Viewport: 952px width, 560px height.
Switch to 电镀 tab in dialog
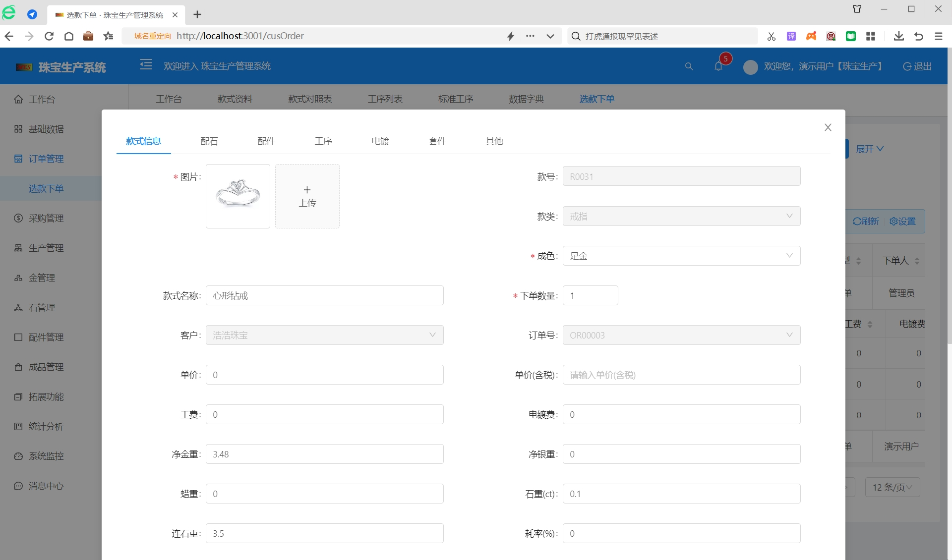(x=380, y=141)
